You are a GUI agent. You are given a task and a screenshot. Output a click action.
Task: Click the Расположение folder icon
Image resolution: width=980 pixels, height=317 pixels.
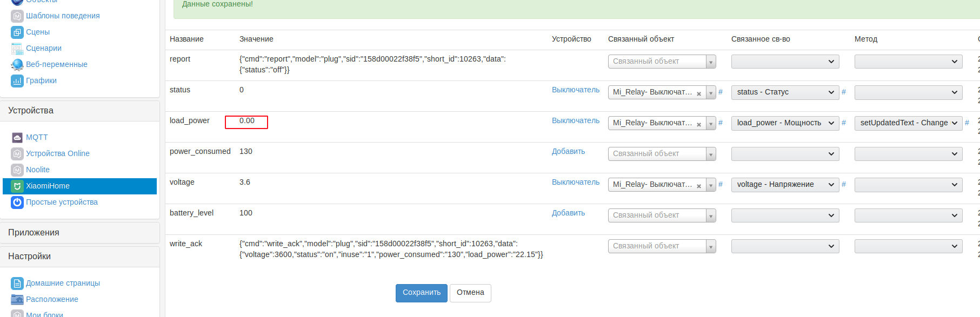17,300
